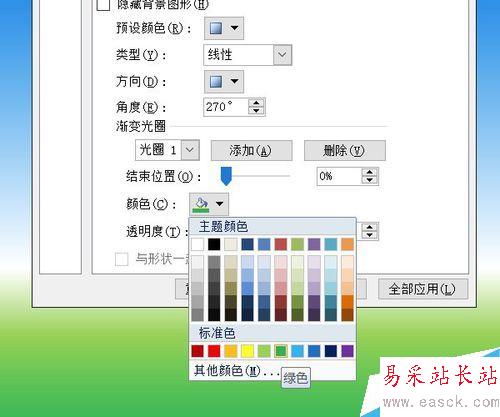The height and width of the screenshot is (417, 500).
Task: Open the preset color (预设颜色) gallery
Action: [224, 28]
